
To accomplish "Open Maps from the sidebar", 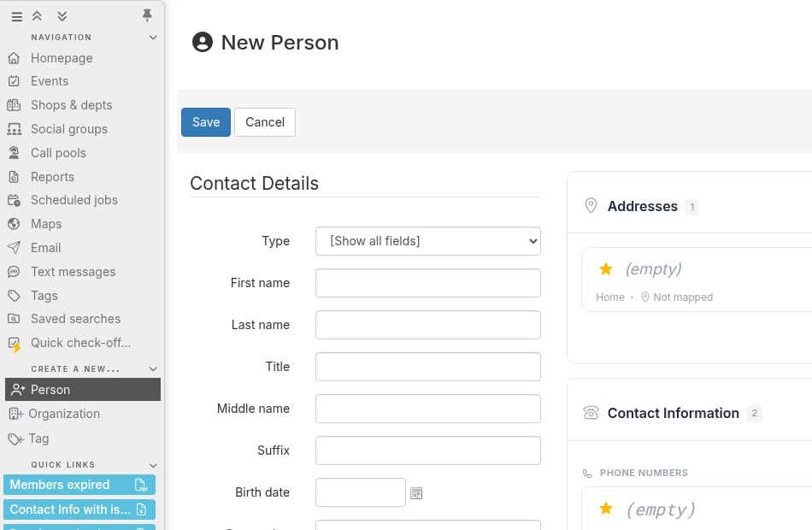I will (x=46, y=224).
